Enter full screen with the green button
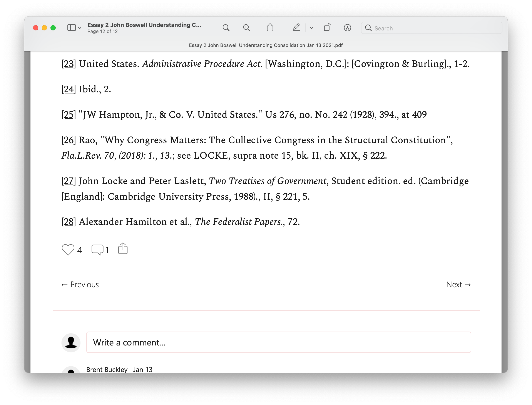Image resolution: width=532 pixels, height=405 pixels. pyautogui.click(x=53, y=28)
